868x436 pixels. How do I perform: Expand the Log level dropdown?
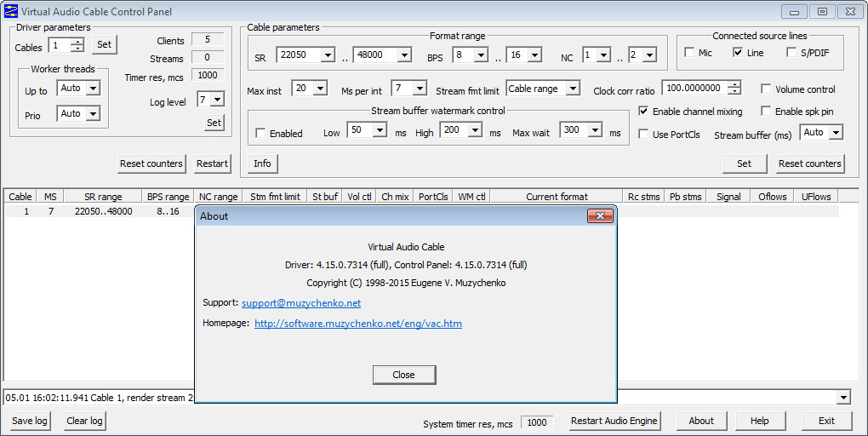coord(218,100)
